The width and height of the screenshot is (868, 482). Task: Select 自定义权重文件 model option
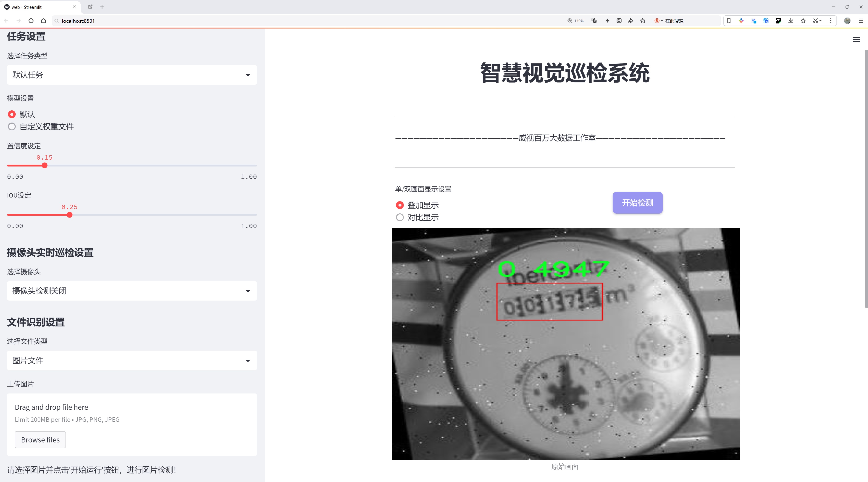(x=12, y=127)
